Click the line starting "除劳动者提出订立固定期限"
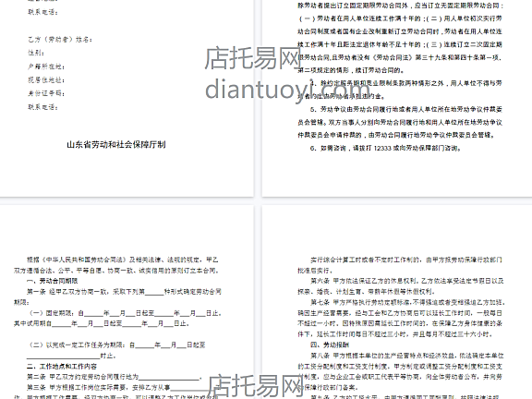This screenshot has width=532, height=399. click(401, 6)
